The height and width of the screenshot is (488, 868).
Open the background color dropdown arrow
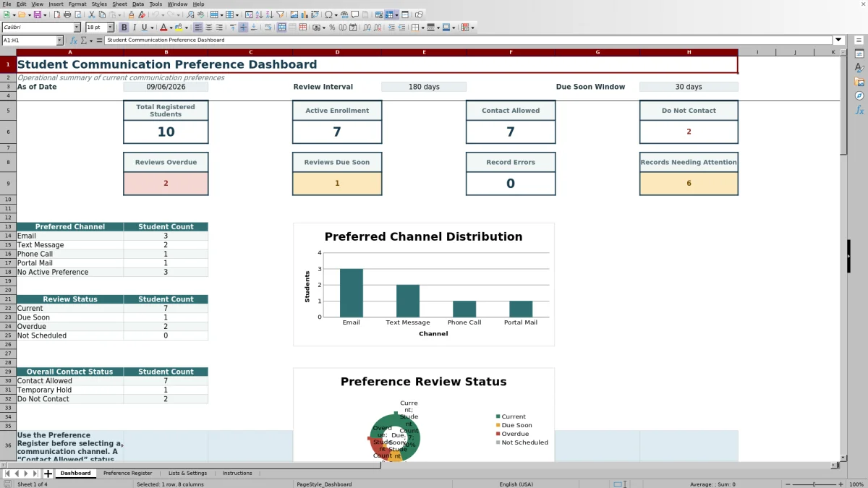coord(187,27)
